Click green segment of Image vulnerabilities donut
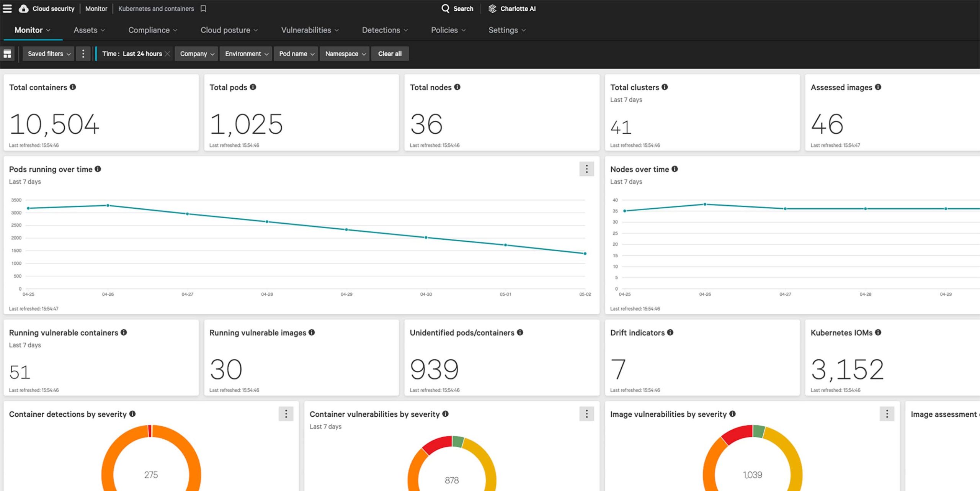Screen dimensions: 980x491 [x=759, y=431]
